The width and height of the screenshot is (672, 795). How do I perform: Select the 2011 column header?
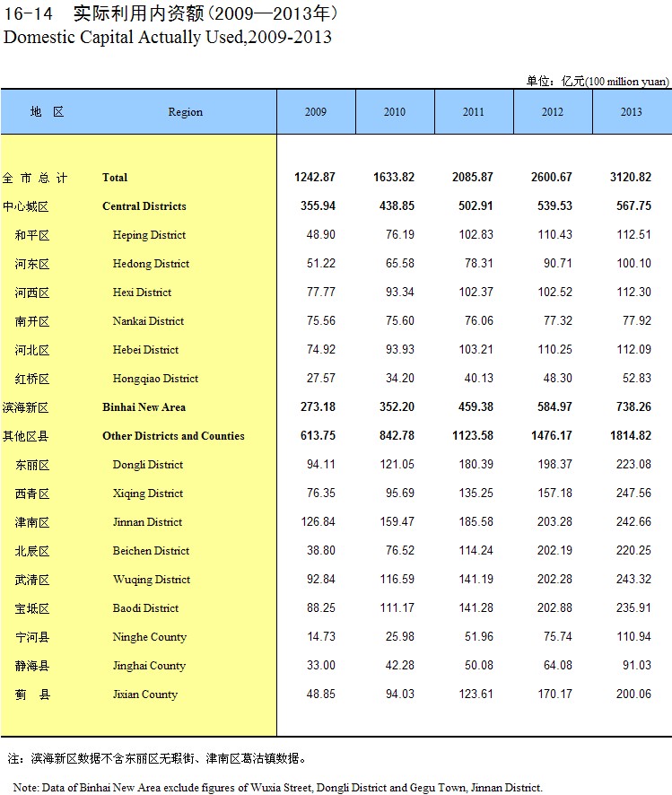pos(474,112)
